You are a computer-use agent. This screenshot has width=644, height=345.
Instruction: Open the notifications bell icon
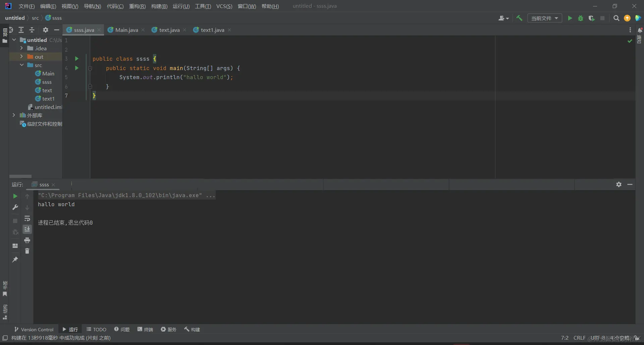[640, 30]
